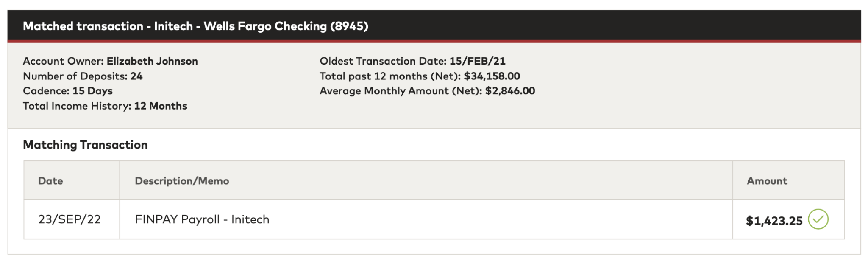This screenshot has width=868, height=264.
Task: Click the Cadence 15 Days value
Action: [x=92, y=91]
